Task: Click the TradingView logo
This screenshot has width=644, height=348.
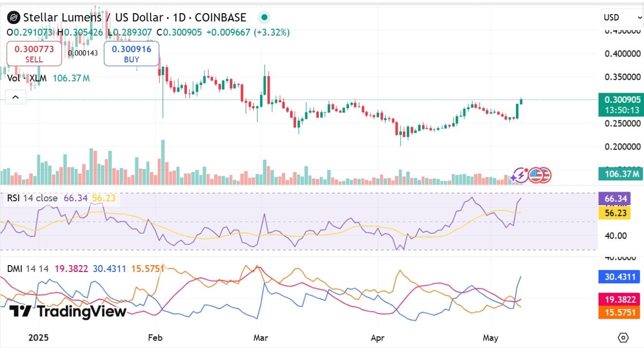Action: tap(68, 311)
